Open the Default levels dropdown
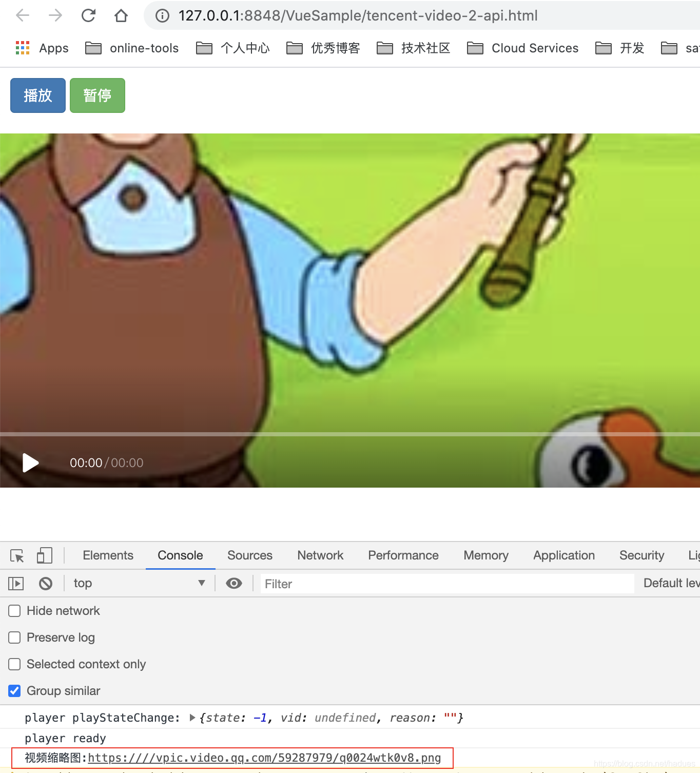Image resolution: width=700 pixels, height=773 pixels. click(x=671, y=583)
